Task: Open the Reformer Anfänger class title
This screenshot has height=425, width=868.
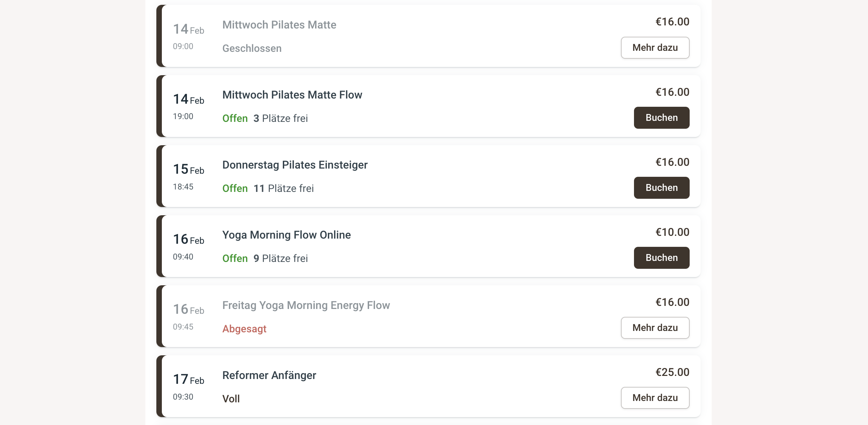Action: [269, 375]
